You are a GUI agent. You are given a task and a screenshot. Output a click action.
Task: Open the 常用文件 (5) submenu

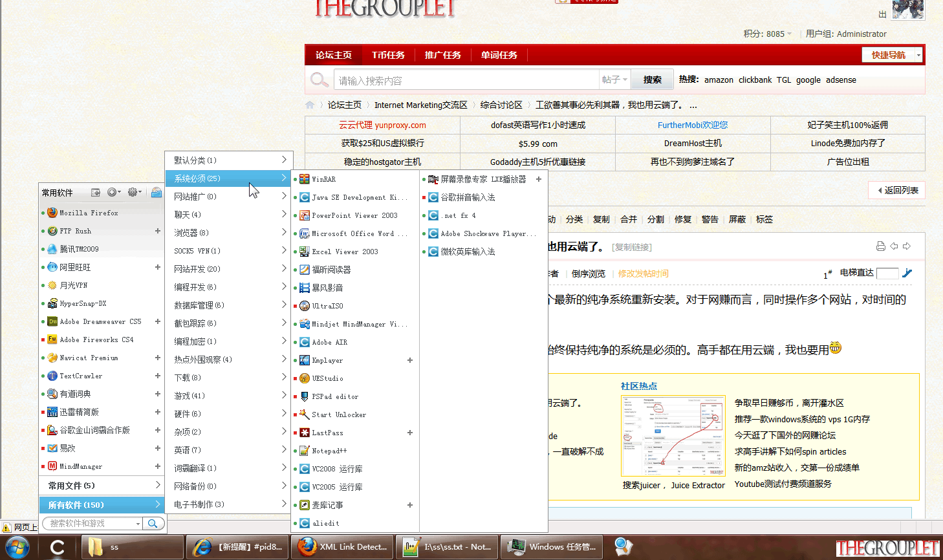pyautogui.click(x=102, y=485)
